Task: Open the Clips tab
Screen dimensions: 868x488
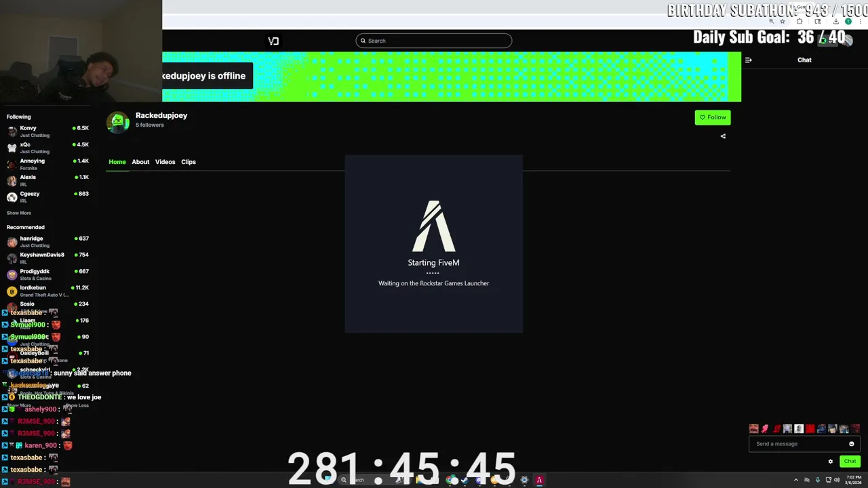Action: [189, 162]
